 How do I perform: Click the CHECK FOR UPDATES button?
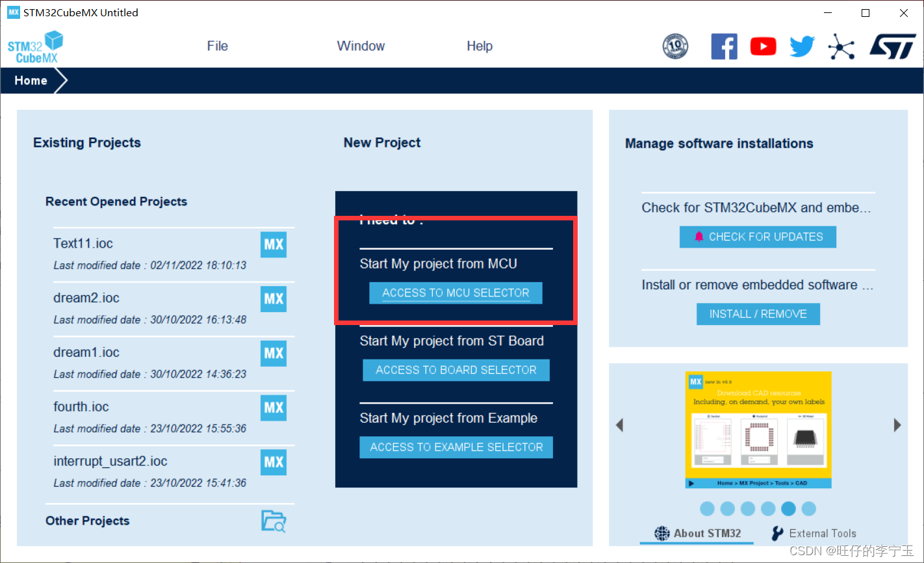pyautogui.click(x=758, y=237)
